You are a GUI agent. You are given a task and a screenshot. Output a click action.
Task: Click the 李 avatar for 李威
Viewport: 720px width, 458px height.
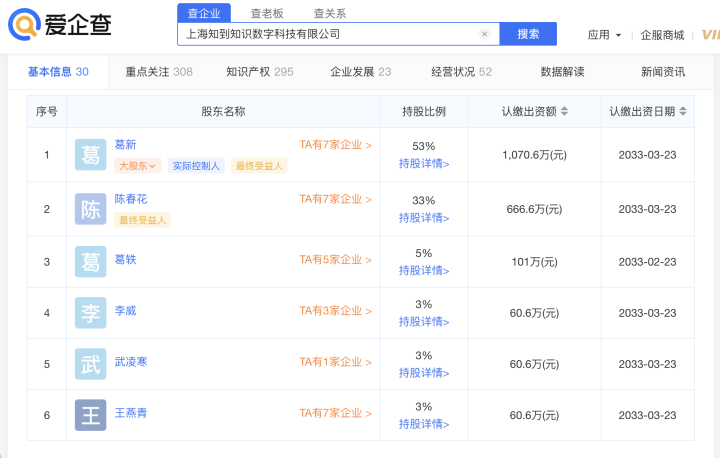(x=90, y=312)
